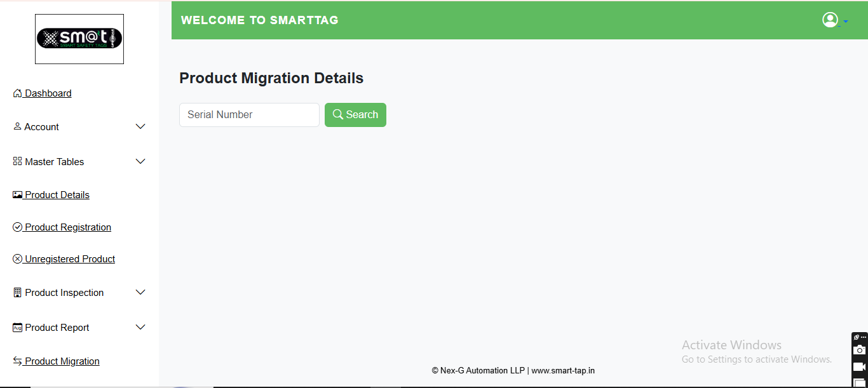Click the Unregistered Product x-circle icon

(17, 259)
